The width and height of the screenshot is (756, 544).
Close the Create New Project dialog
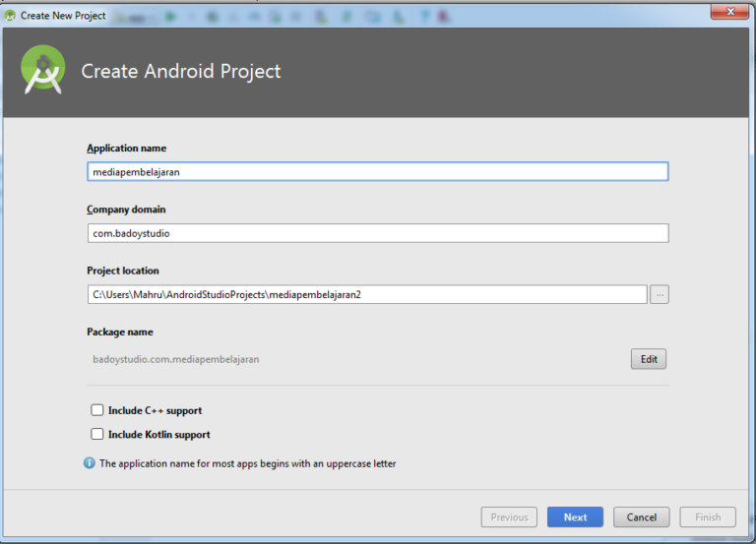727,11
